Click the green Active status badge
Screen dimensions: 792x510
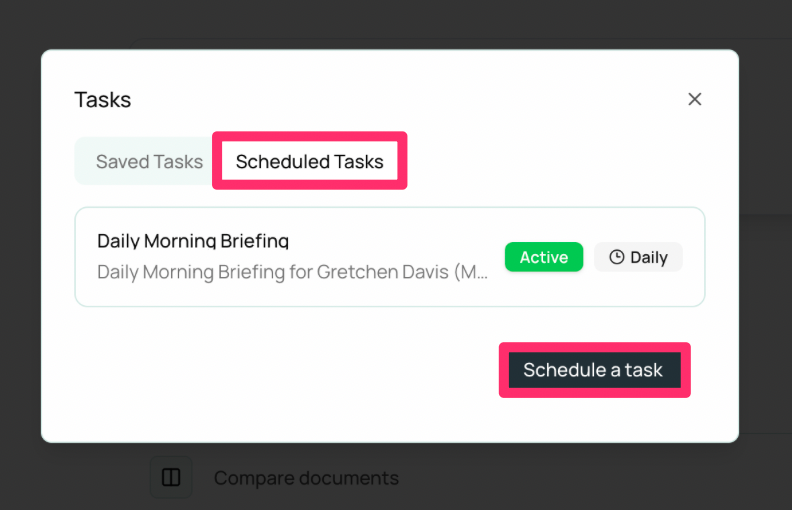(x=544, y=257)
